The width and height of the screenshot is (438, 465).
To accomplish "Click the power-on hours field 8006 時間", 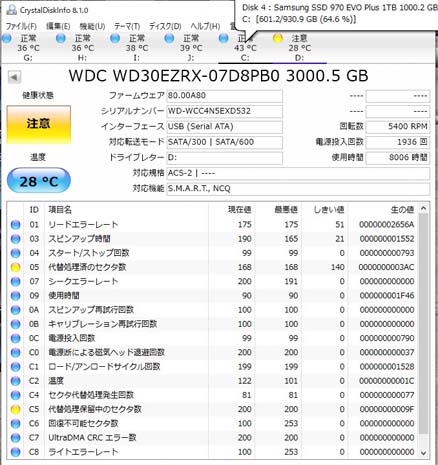I will [x=398, y=158].
